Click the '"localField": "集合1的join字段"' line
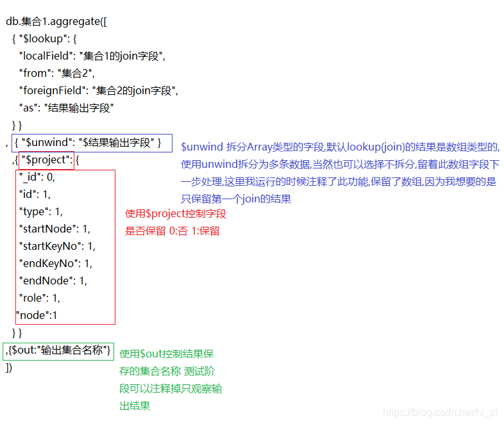The height and width of the screenshot is (424, 504). [x=92, y=56]
